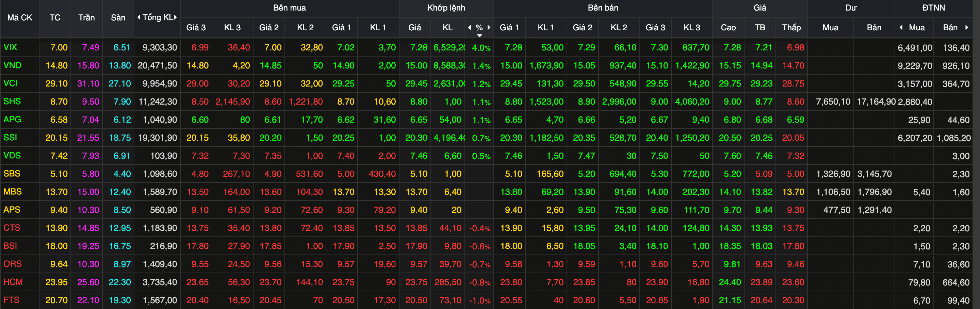980x309 pixels.
Task: Open the VIX stock symbol
Action: pos(10,47)
